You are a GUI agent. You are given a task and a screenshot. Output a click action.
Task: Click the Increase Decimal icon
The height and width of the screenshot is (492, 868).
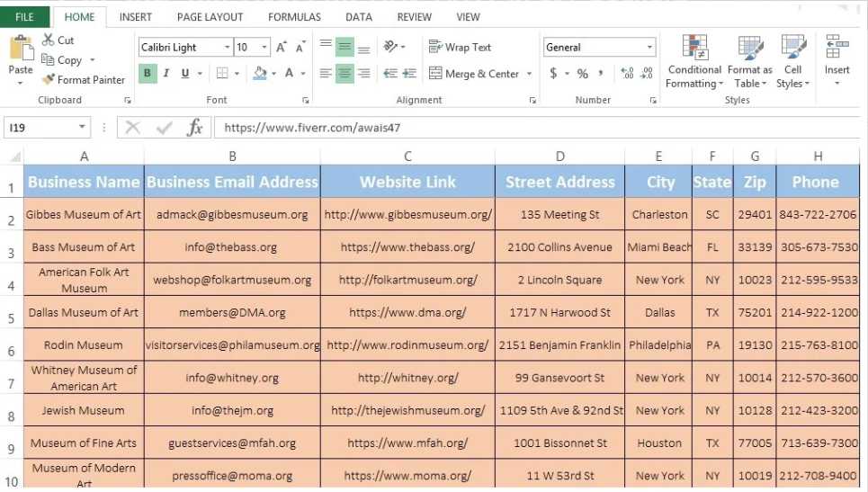(627, 74)
